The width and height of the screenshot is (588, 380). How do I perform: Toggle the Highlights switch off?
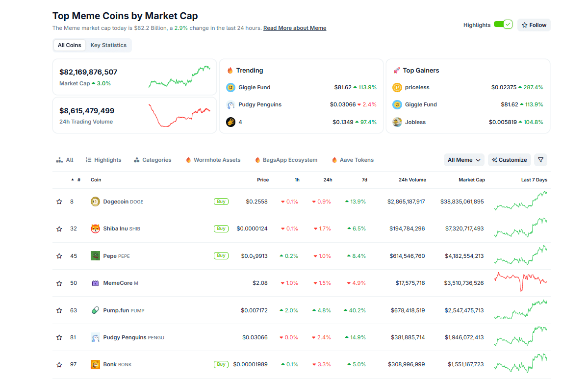[503, 25]
